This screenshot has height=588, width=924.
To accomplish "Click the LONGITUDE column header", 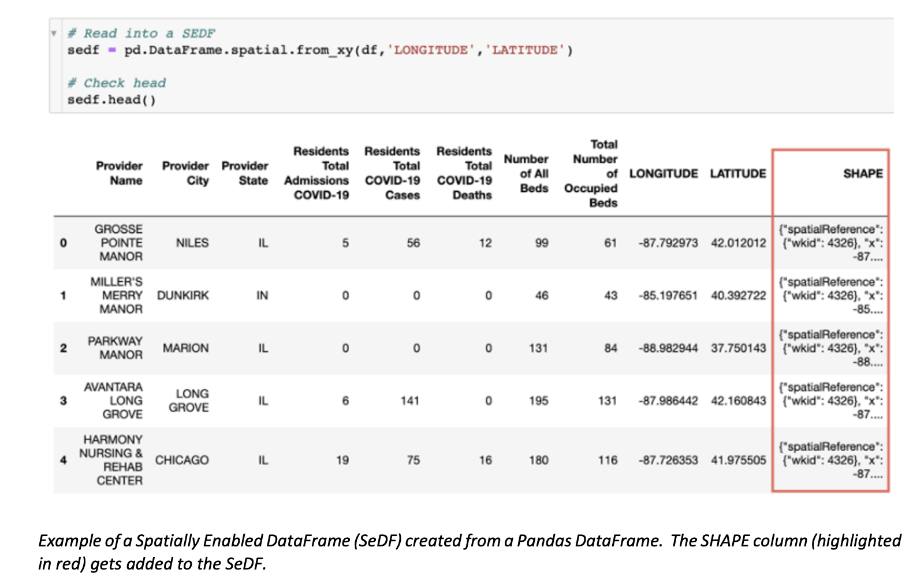I will click(x=663, y=174).
